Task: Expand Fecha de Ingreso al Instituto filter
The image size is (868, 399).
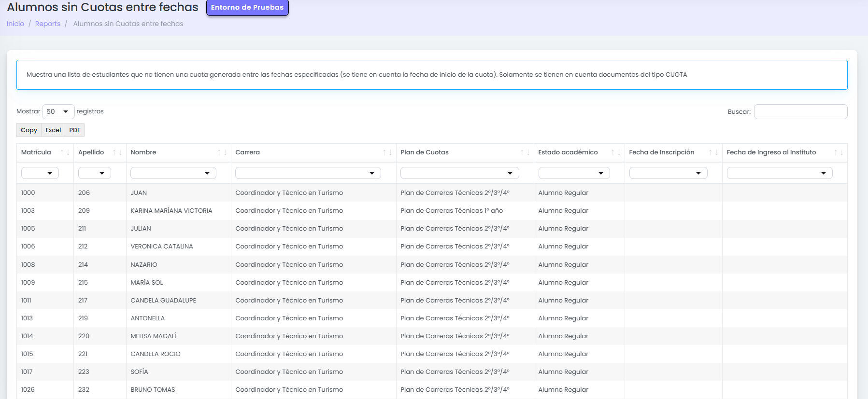Action: pos(780,173)
